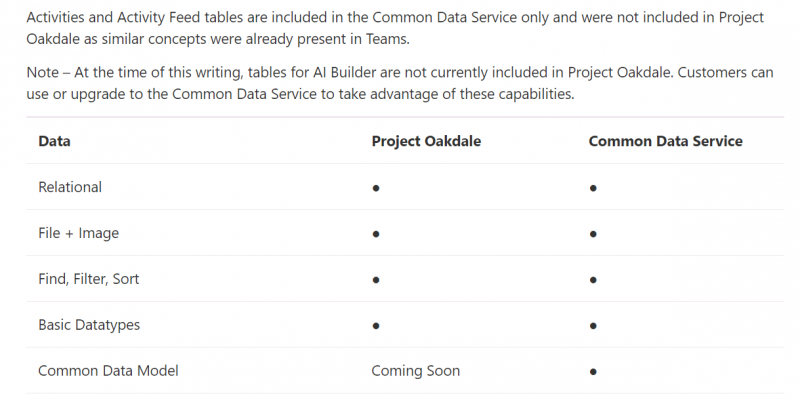The height and width of the screenshot is (400, 800).
Task: Click the Activities and Activity Feed paragraph
Action: click(395, 28)
